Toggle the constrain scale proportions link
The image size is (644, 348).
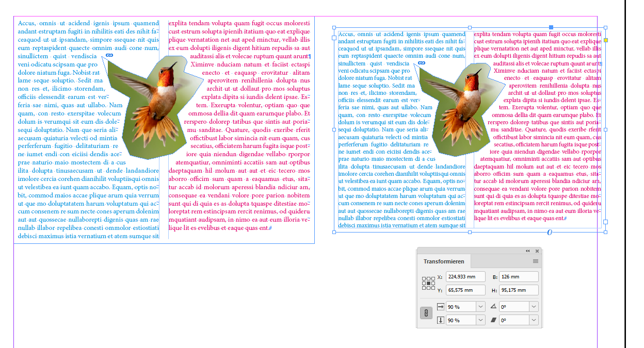click(426, 312)
